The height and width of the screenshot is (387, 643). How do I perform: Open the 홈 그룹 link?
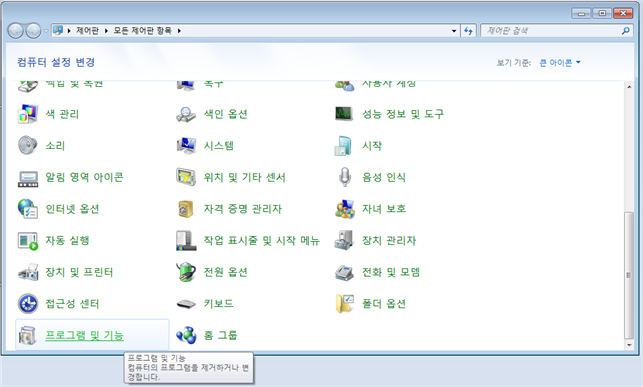click(220, 335)
